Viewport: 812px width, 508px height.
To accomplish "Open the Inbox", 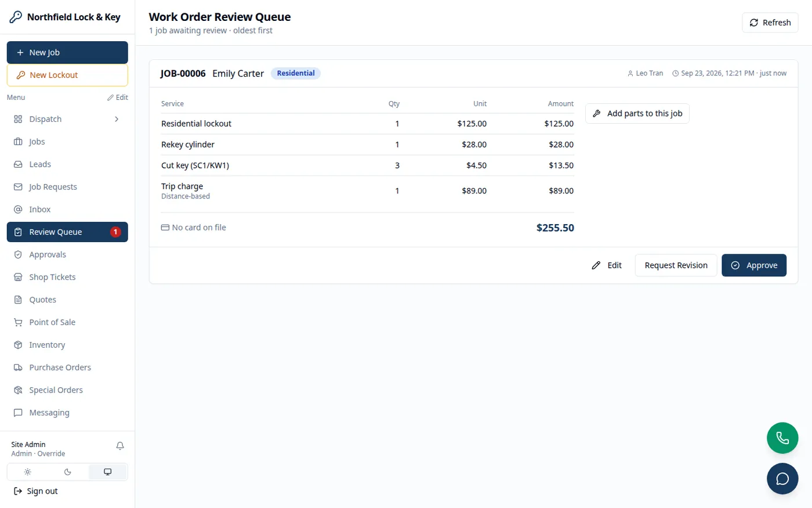I will click(67, 210).
